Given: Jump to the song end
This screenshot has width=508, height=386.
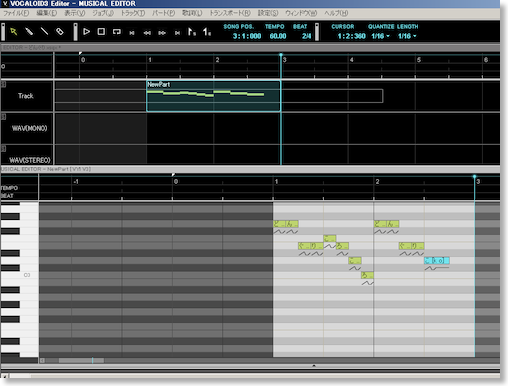Looking at the screenshot, I should pos(177,33).
